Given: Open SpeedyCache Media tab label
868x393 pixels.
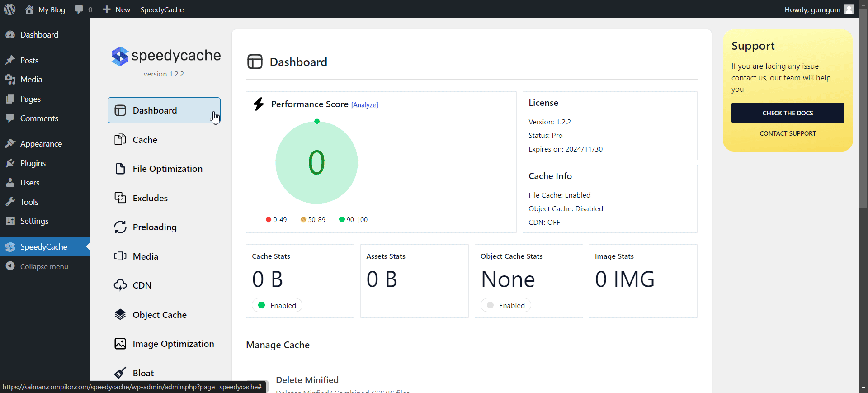Looking at the screenshot, I should tap(146, 256).
